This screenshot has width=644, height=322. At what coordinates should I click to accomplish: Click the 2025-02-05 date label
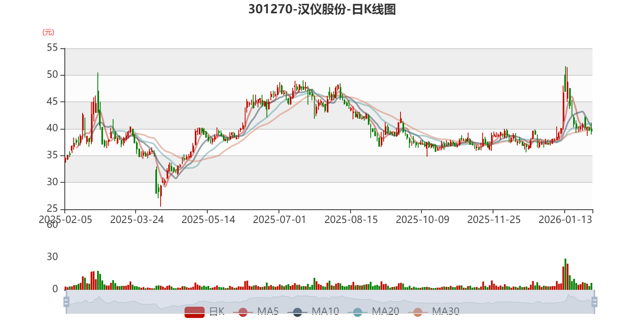click(x=66, y=220)
